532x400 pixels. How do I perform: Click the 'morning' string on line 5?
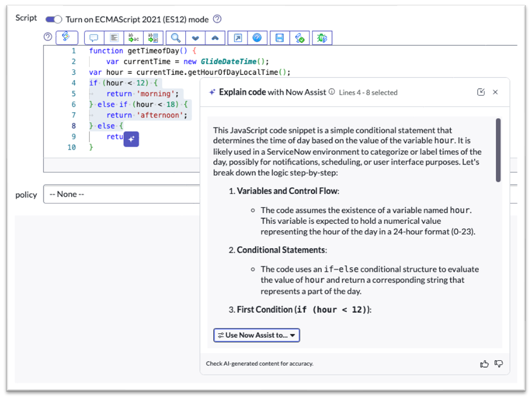pos(156,94)
